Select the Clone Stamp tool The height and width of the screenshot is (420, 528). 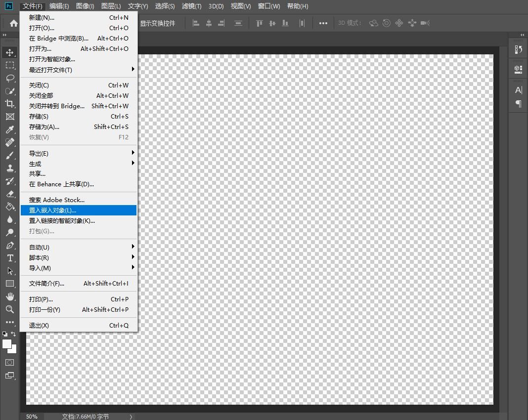point(10,168)
